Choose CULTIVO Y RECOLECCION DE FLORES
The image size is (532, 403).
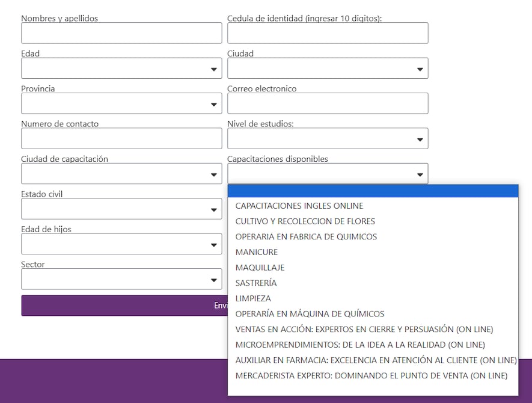[305, 221]
